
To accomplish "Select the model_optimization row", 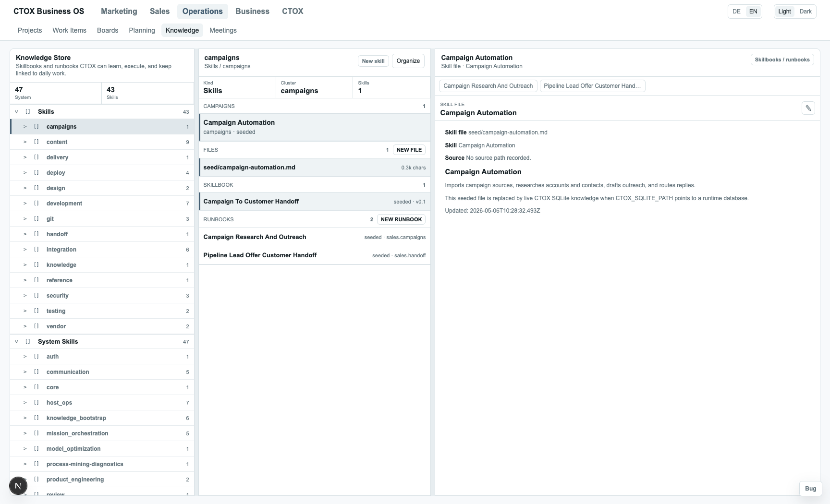I will click(102, 449).
